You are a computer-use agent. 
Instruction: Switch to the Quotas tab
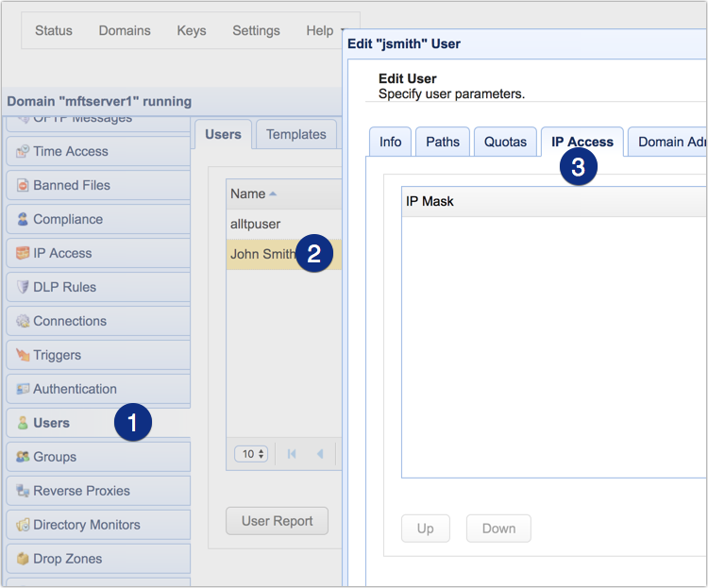pyautogui.click(x=505, y=142)
